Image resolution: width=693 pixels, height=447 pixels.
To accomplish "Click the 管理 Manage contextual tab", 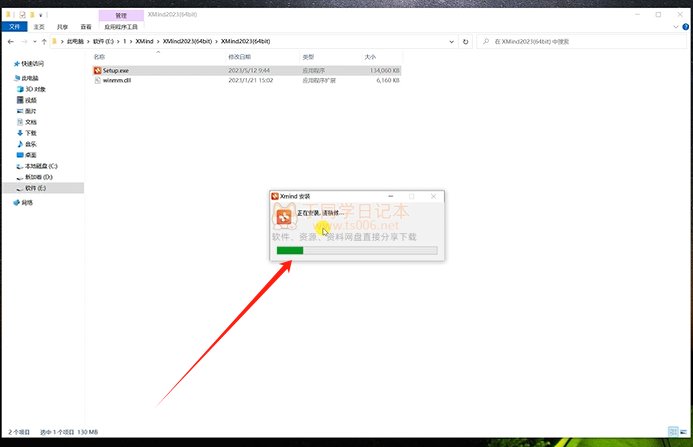I will [x=121, y=15].
